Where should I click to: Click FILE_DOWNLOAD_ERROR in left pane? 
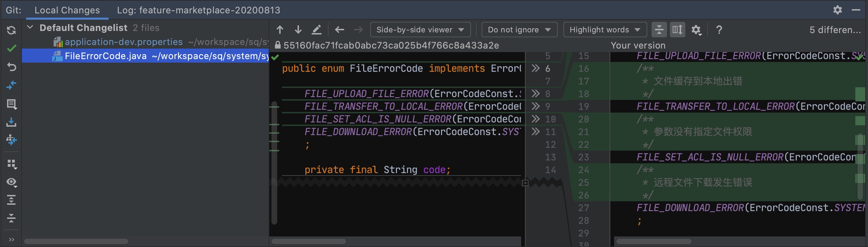[358, 132]
